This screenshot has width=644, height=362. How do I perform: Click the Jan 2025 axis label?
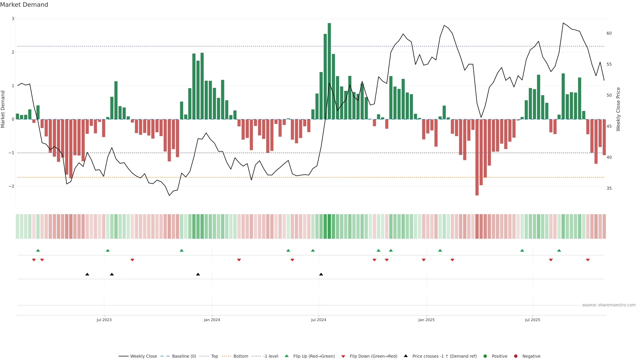(x=426, y=320)
